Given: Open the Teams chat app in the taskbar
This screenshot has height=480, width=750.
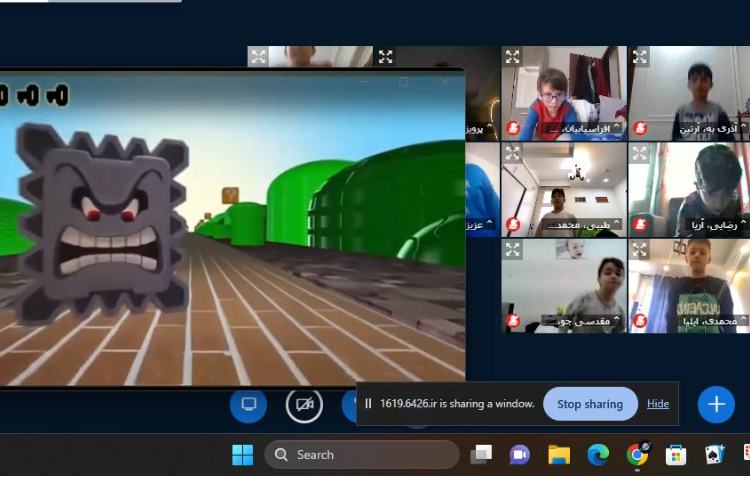Looking at the screenshot, I should click(519, 455).
